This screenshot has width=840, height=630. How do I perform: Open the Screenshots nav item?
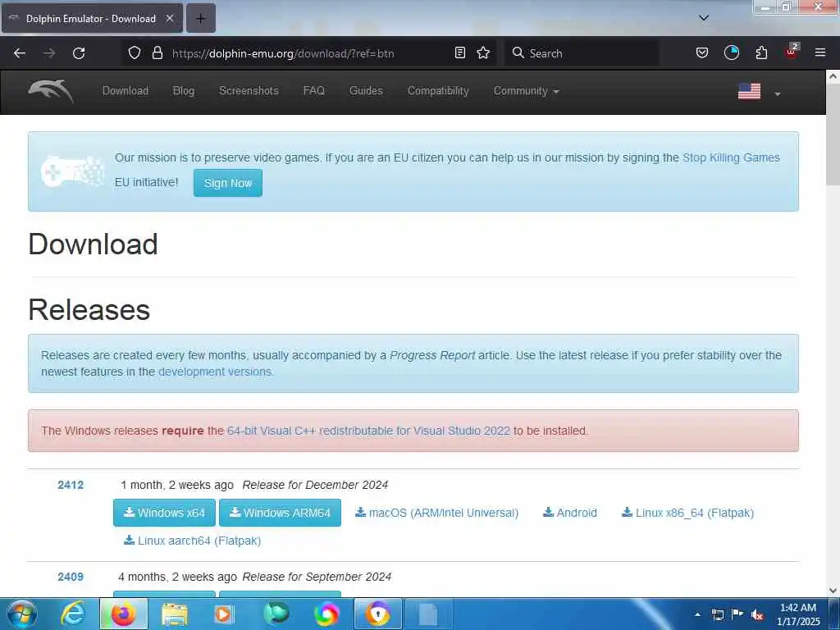249,91
